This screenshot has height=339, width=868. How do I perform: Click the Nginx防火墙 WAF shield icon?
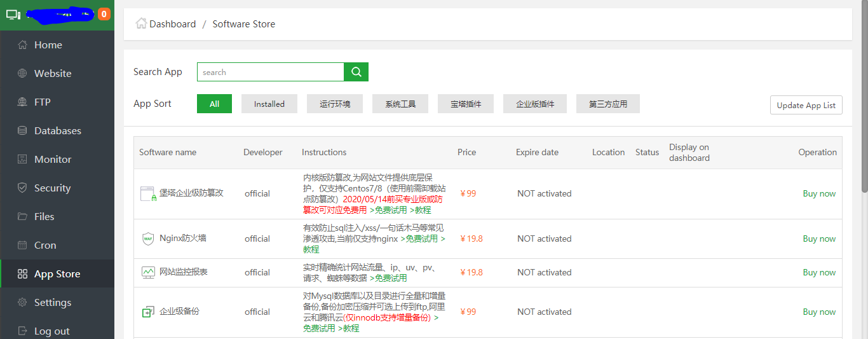[148, 239]
